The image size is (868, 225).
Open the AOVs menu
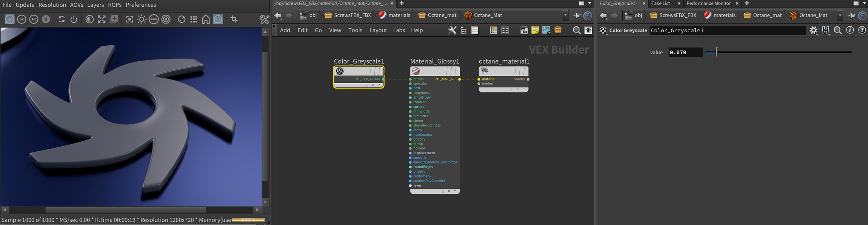(76, 5)
